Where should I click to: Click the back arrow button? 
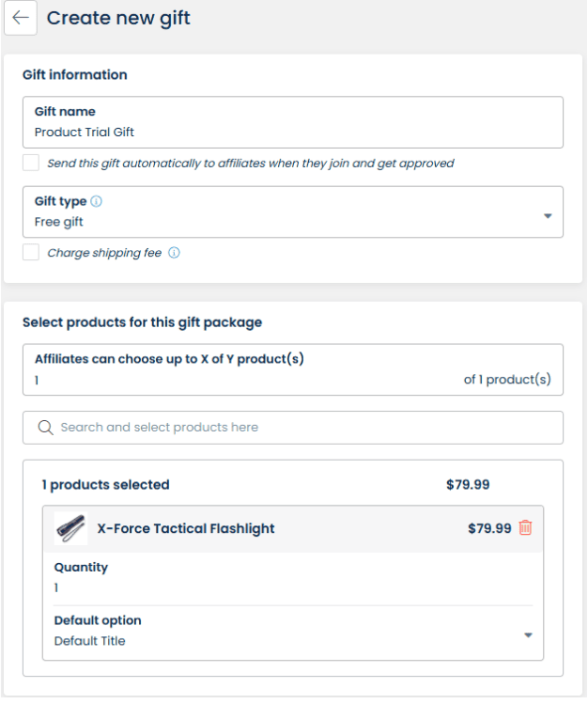tap(21, 19)
